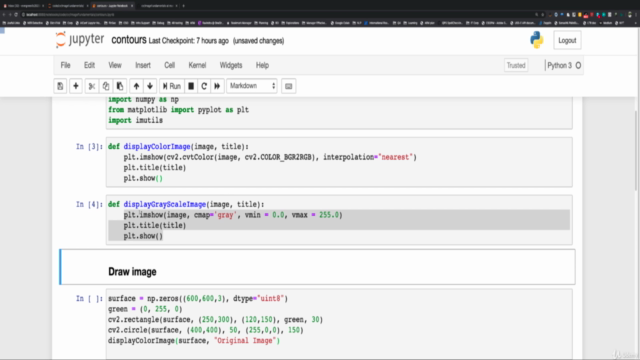Open the File menu

coord(65,65)
